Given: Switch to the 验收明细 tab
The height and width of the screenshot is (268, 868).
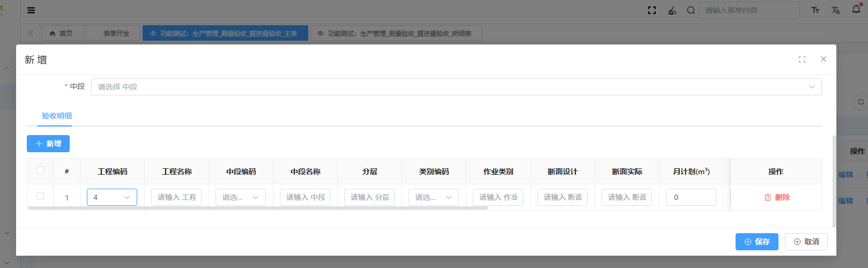Looking at the screenshot, I should (x=57, y=116).
